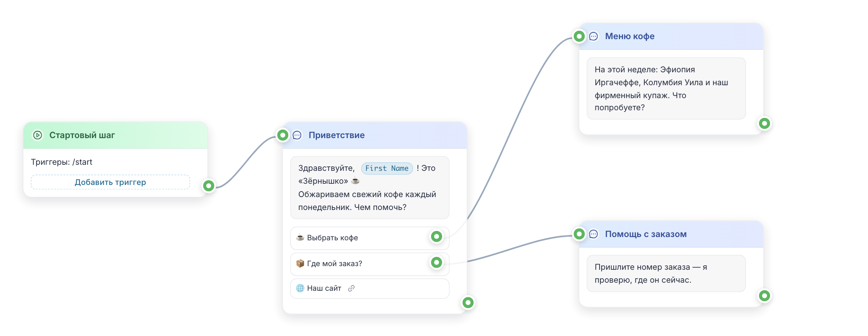The height and width of the screenshot is (336, 868).
Task: Open the Меню кофе message text block
Action: (x=666, y=88)
